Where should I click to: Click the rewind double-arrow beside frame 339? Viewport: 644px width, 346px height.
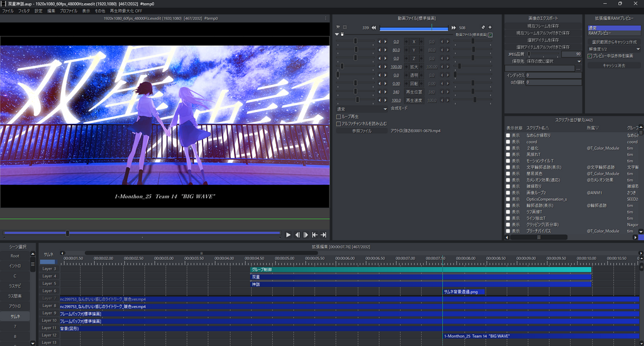(374, 28)
